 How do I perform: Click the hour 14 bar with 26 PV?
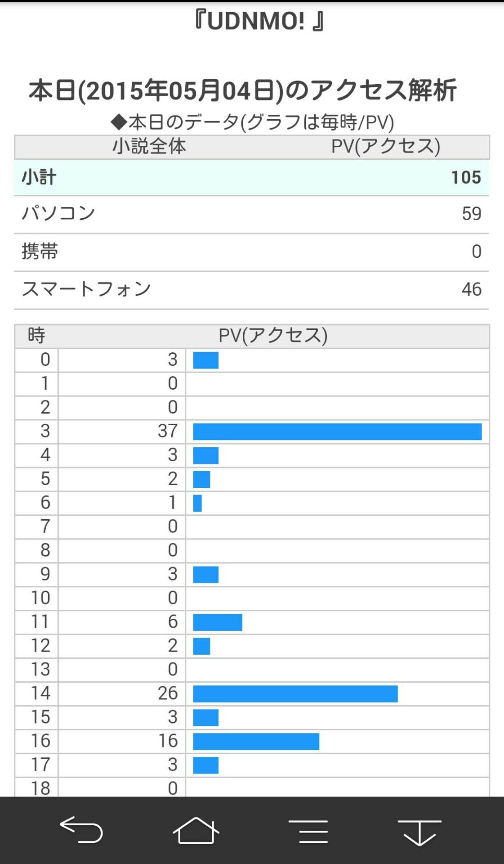(295, 693)
